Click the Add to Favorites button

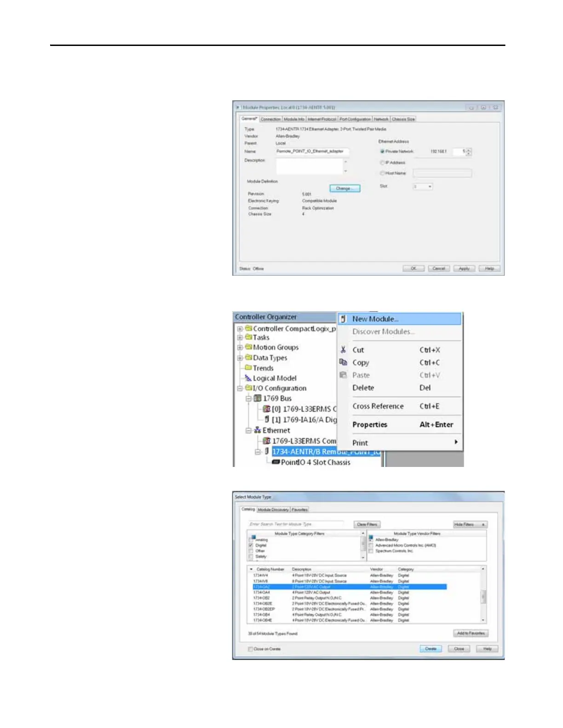(x=471, y=633)
